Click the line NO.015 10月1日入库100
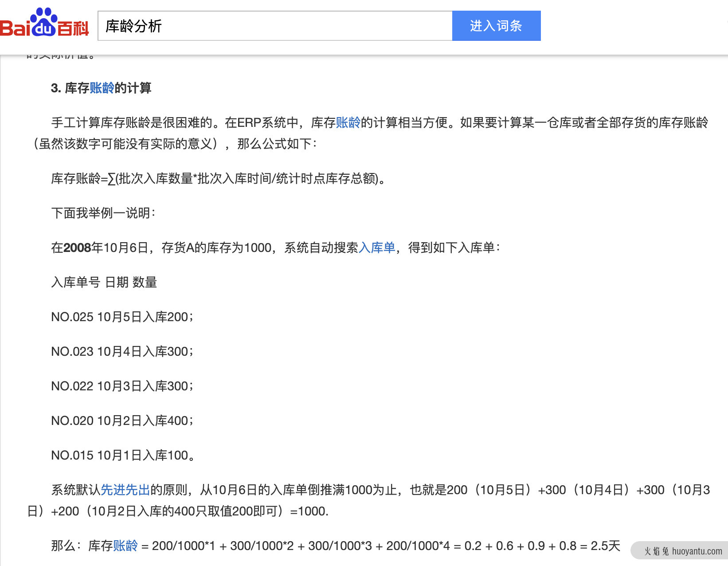The width and height of the screenshot is (728, 566). (x=123, y=455)
